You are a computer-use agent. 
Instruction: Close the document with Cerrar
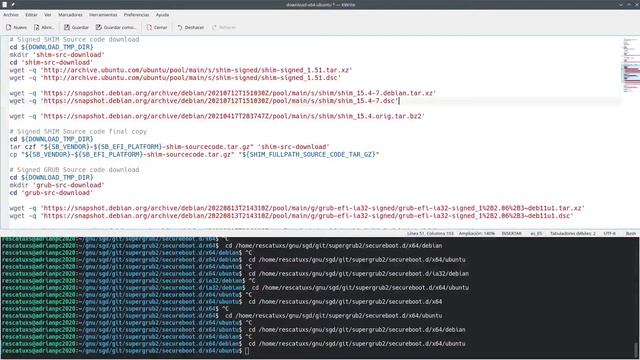(157, 27)
